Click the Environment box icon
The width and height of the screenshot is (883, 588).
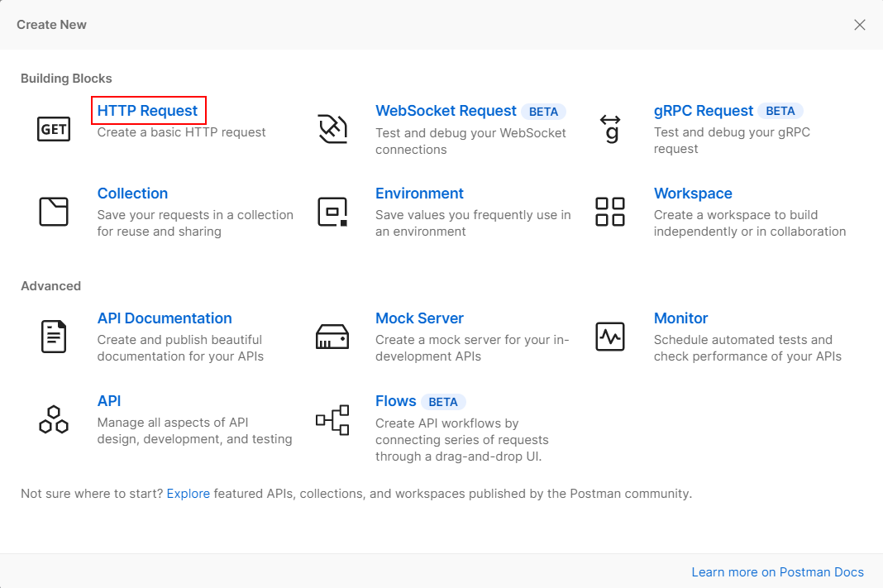pyautogui.click(x=332, y=212)
